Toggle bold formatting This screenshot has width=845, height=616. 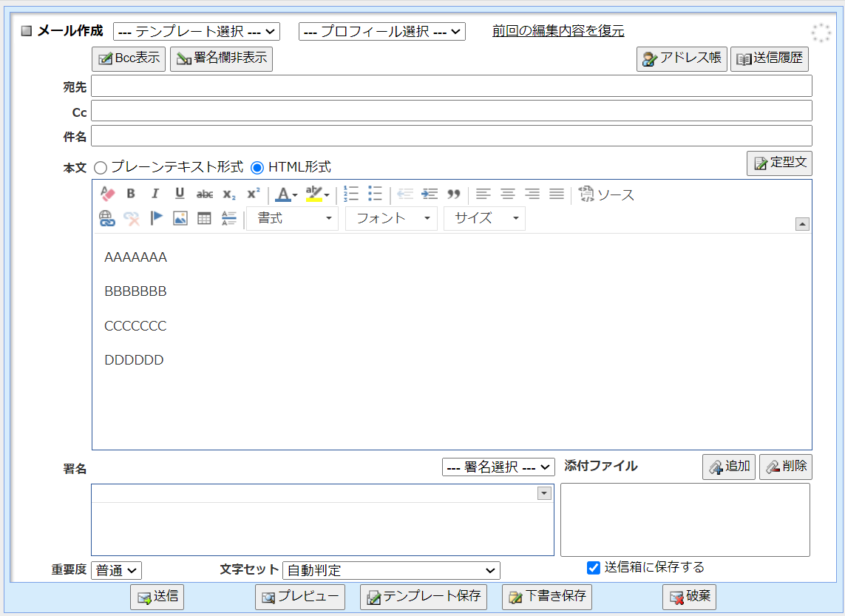[131, 194]
